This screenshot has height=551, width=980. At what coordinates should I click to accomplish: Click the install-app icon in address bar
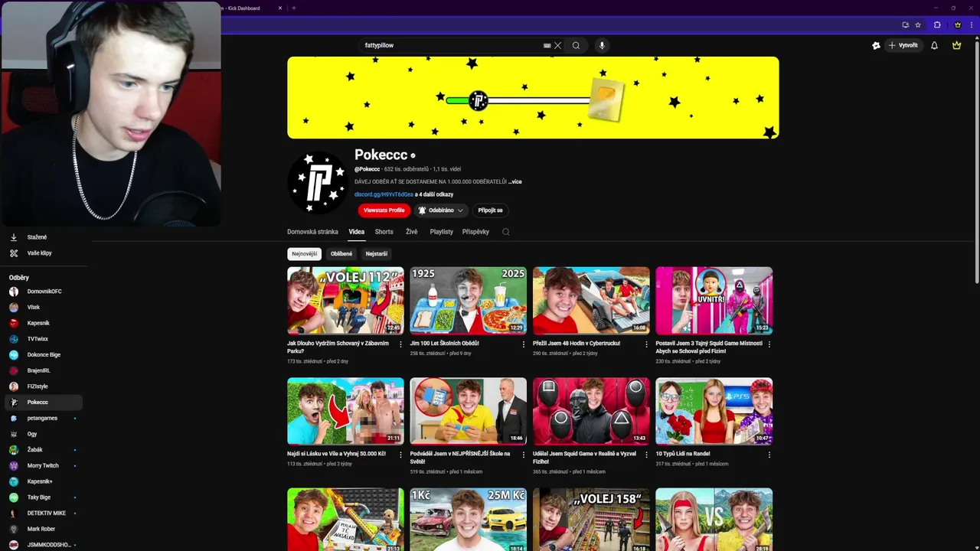(905, 24)
